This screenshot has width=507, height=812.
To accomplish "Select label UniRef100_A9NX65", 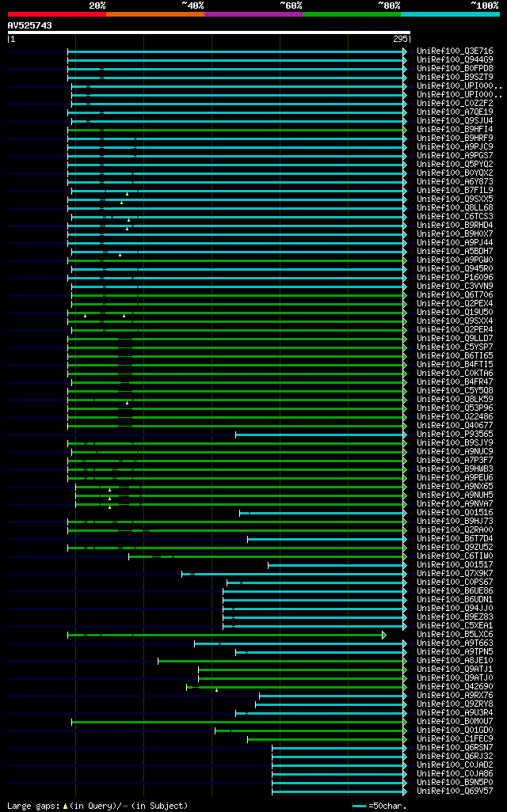I will (456, 486).
